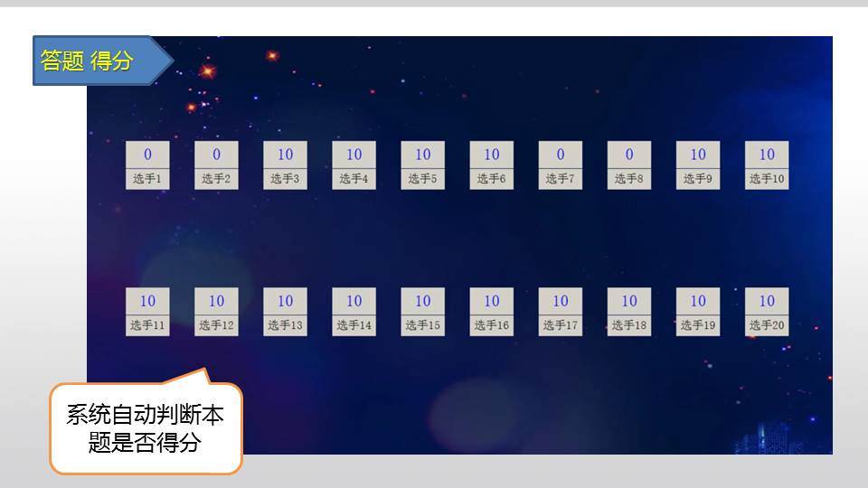868x488 pixels.
Task: Click the 选手13 label
Action: (x=285, y=325)
